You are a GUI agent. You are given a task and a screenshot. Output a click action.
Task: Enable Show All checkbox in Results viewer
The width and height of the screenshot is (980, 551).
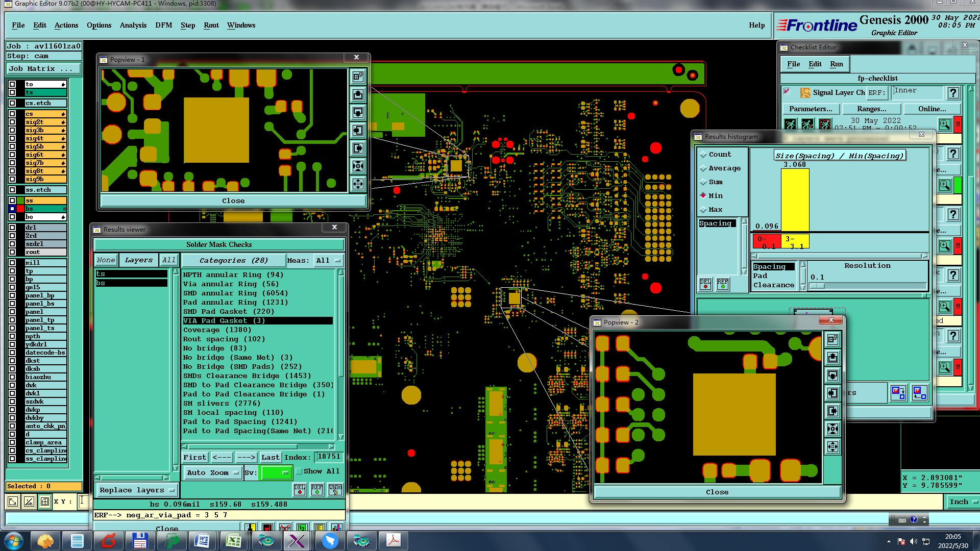click(299, 471)
